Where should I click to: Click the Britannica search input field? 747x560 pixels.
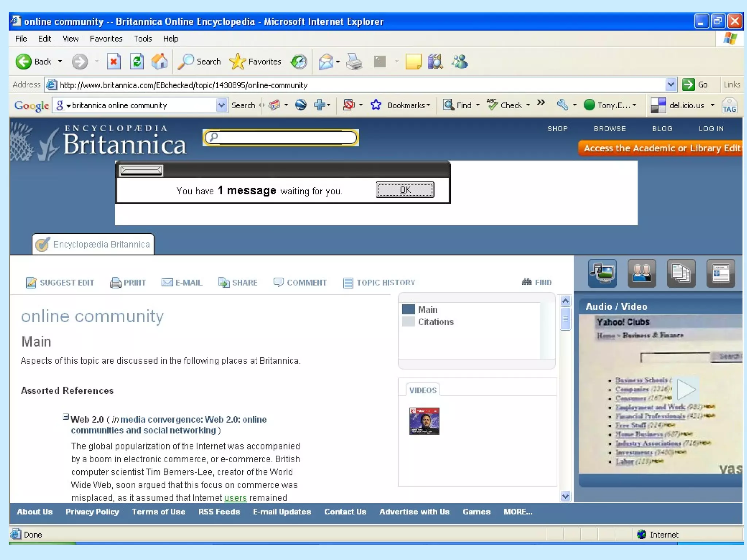(x=285, y=137)
